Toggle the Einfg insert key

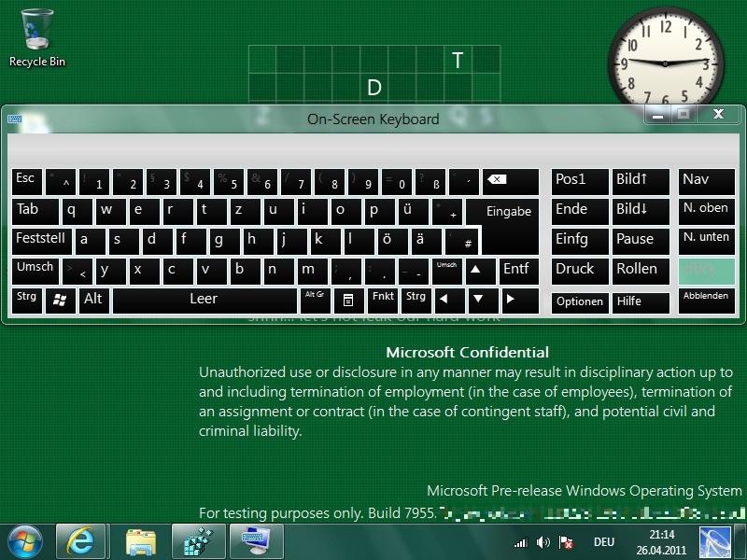[x=580, y=241]
